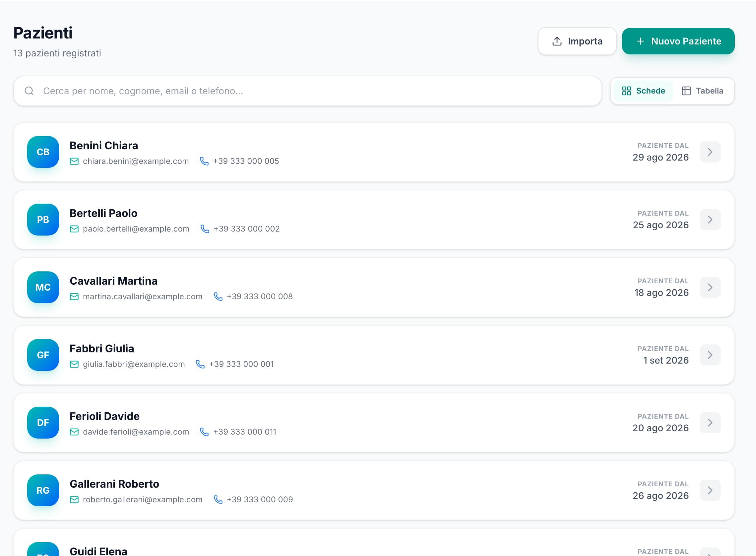Open Fabbri Giulia details via chevron

point(710,355)
